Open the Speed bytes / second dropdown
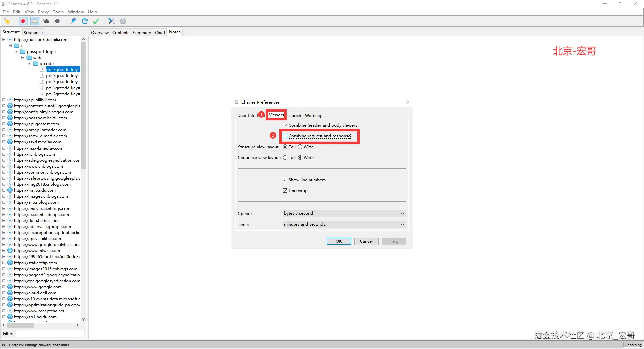The image size is (644, 349). pos(344,213)
